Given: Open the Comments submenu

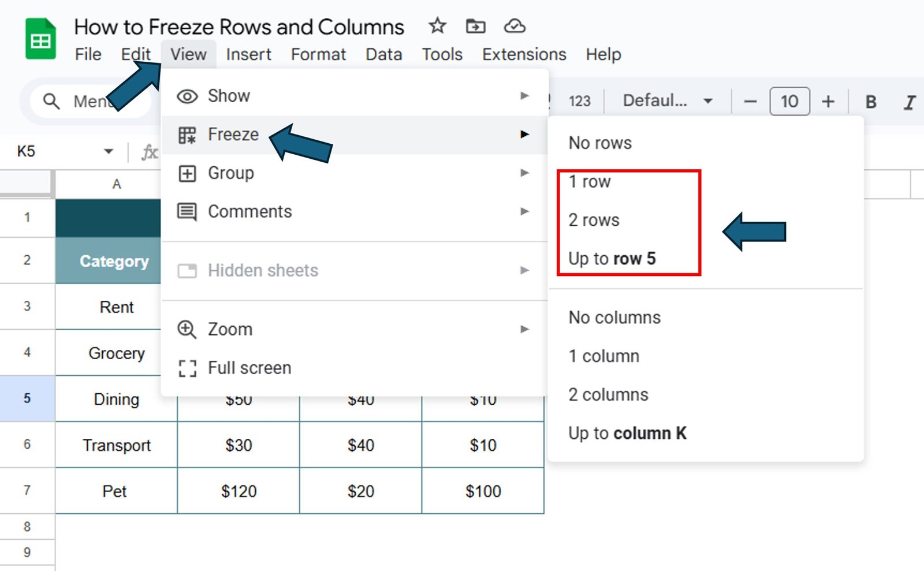Looking at the screenshot, I should [355, 212].
